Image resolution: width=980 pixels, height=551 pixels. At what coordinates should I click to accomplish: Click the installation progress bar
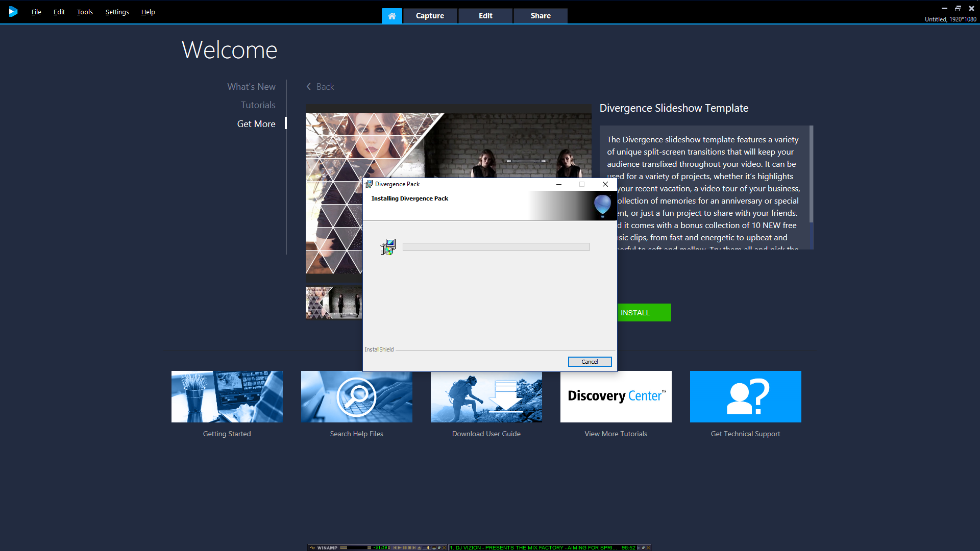(496, 247)
